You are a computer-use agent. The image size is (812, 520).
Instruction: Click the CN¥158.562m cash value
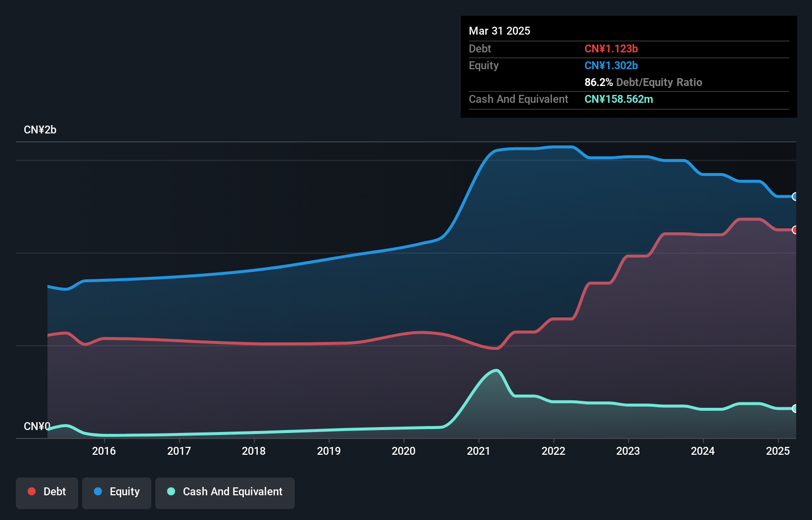coord(619,99)
